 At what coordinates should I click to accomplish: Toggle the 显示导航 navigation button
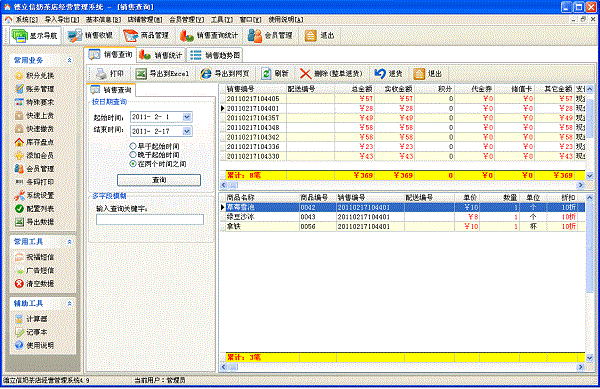pyautogui.click(x=35, y=36)
